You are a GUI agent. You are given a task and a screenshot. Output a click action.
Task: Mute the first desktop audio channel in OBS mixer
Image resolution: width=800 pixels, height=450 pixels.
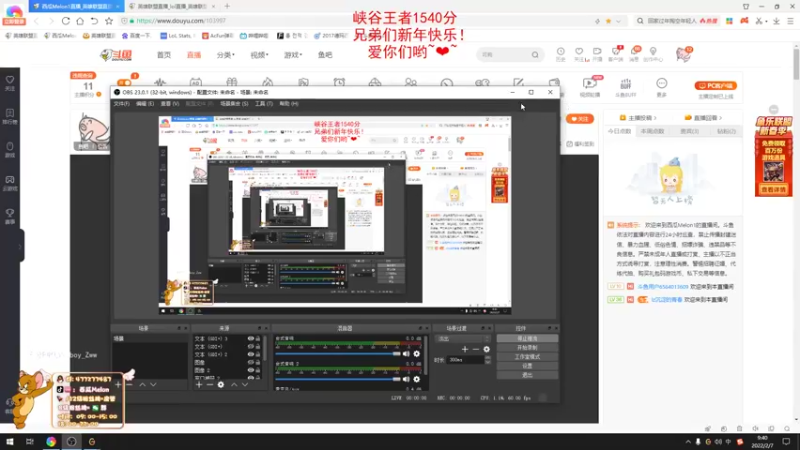[406, 354]
